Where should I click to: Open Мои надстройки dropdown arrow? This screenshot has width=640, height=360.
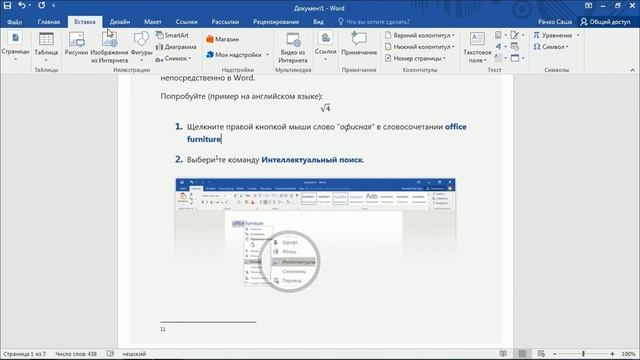[268, 55]
